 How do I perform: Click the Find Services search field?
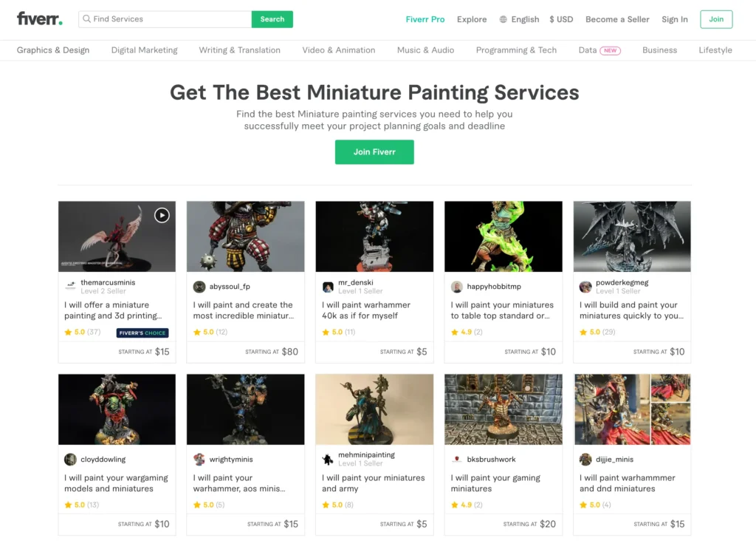click(x=165, y=19)
